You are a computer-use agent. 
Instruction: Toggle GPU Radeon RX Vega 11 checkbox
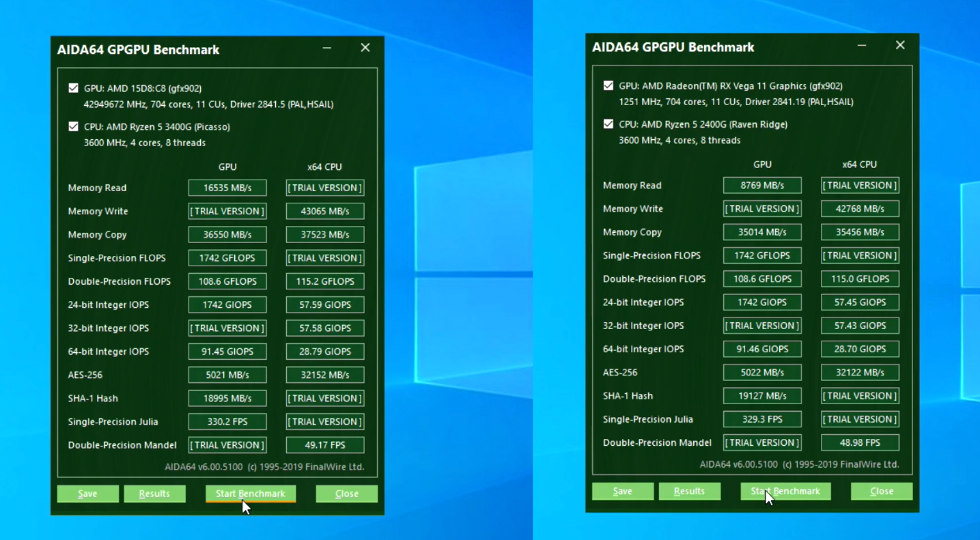pyautogui.click(x=608, y=86)
